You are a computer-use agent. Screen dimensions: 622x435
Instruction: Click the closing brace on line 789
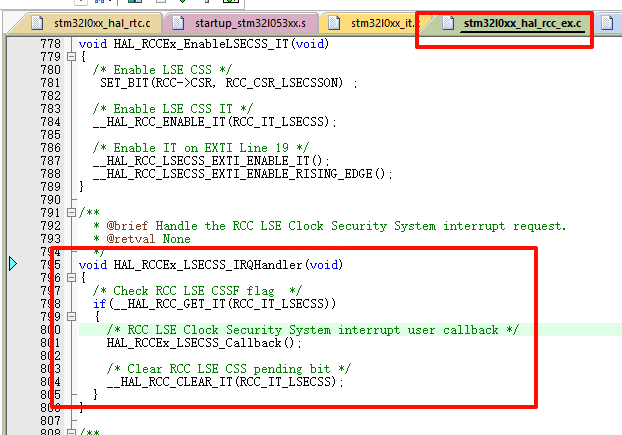[81, 187]
